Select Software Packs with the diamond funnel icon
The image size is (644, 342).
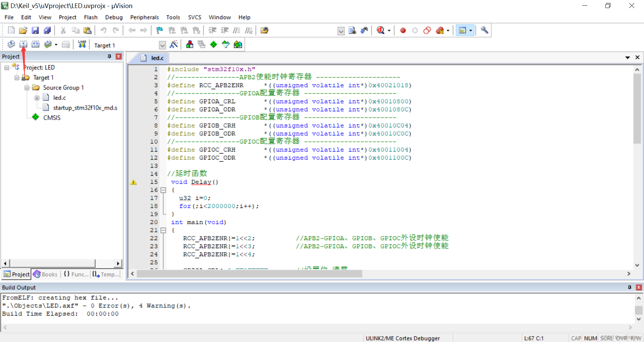(x=226, y=44)
